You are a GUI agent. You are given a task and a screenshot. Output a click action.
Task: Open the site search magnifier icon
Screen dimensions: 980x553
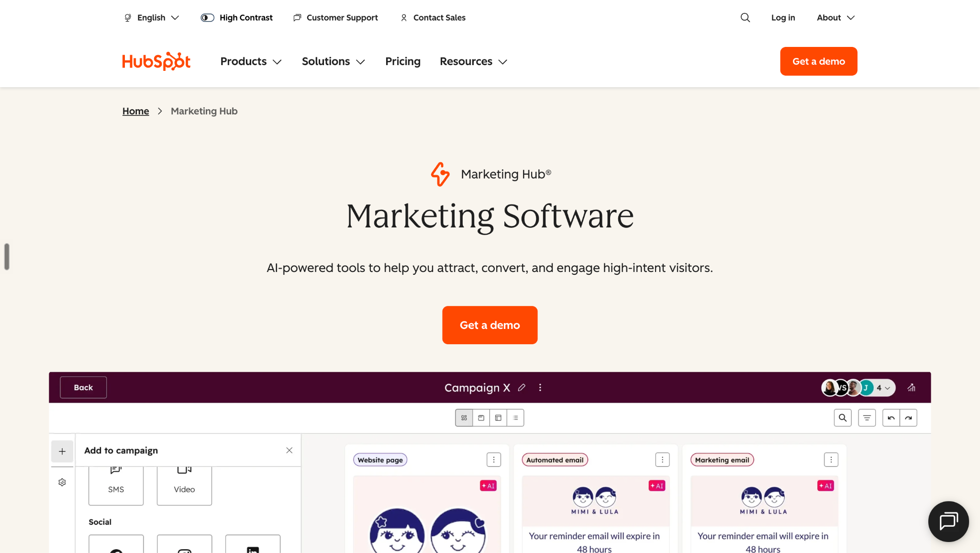745,18
